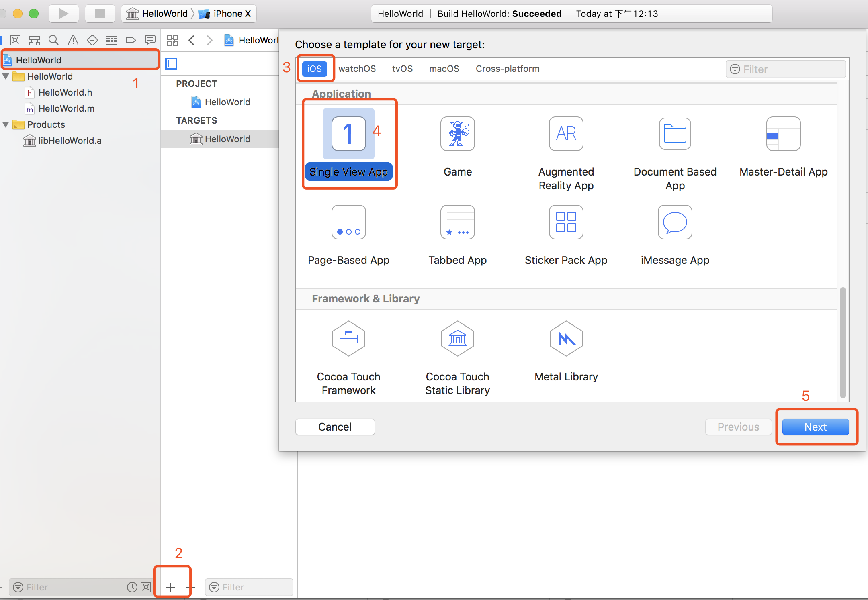Open the Find navigator magnifier icon
The image size is (868, 600).
[x=53, y=40]
